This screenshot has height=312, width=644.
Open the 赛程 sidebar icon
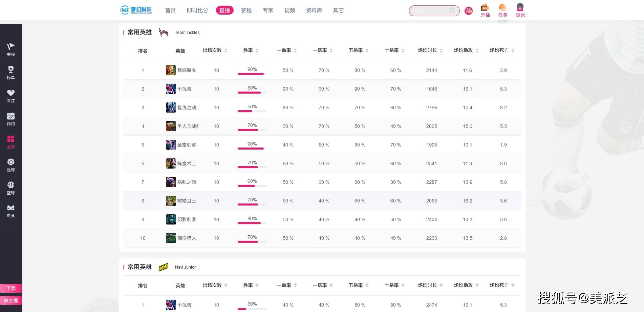click(10, 49)
